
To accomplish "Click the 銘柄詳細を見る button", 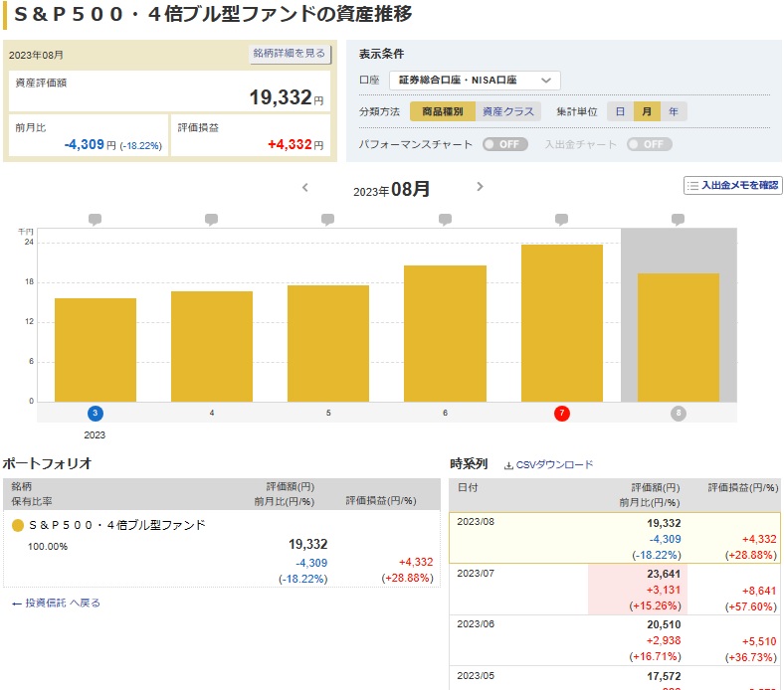I will pyautogui.click(x=290, y=54).
